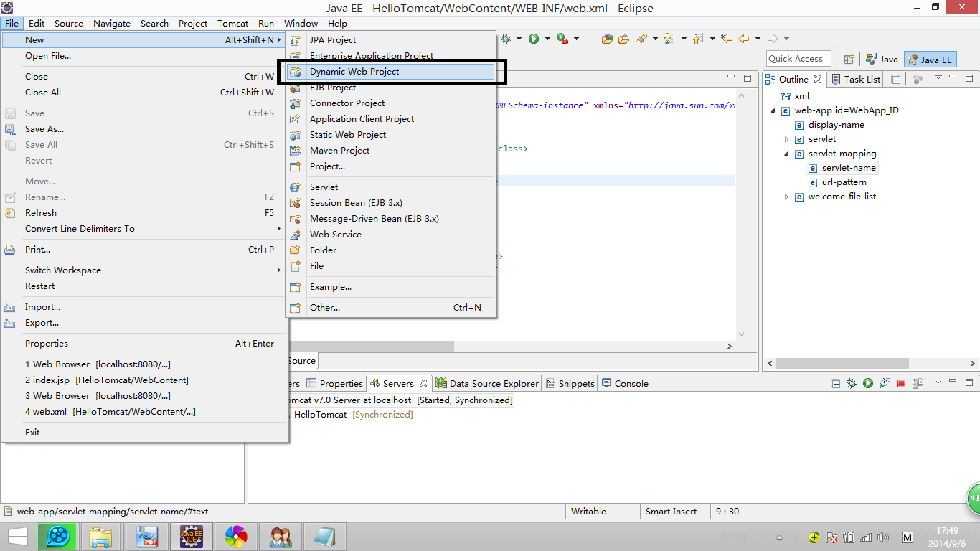Switch to the Console tab
This screenshot has height=551, width=980.
(x=625, y=383)
